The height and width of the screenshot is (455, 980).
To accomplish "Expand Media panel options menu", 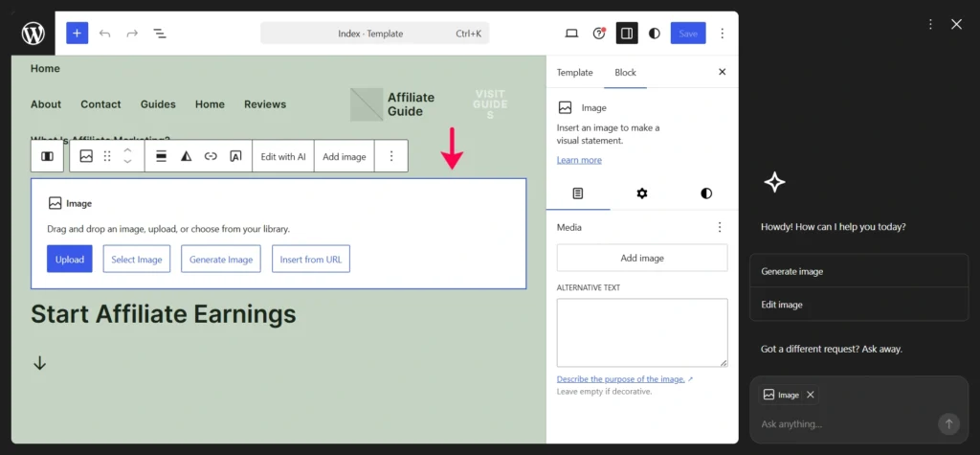I will pyautogui.click(x=720, y=227).
